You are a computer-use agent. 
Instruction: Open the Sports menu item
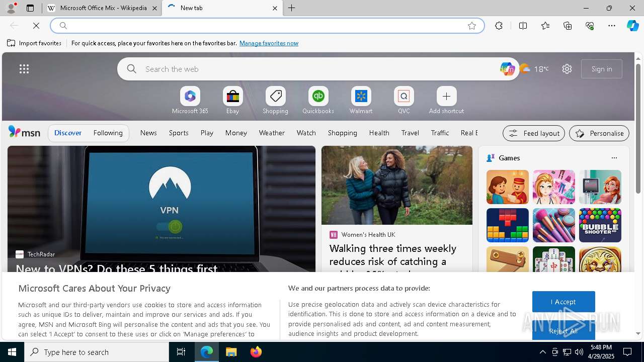coord(179,133)
